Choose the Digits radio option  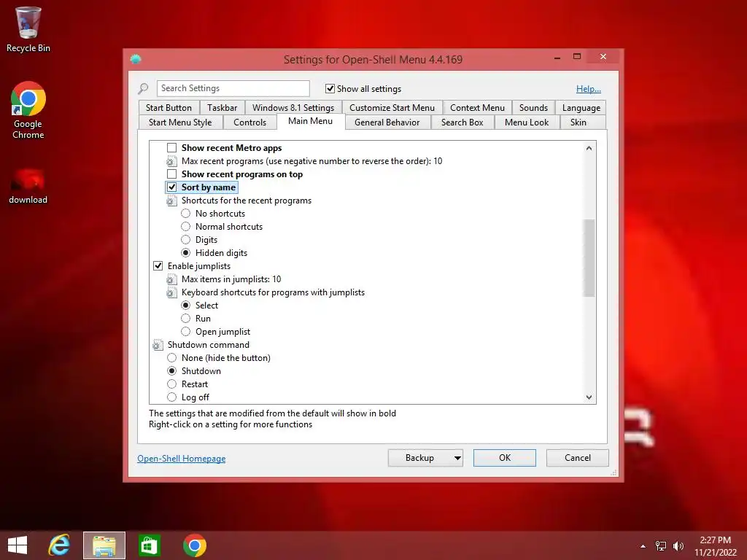point(185,240)
